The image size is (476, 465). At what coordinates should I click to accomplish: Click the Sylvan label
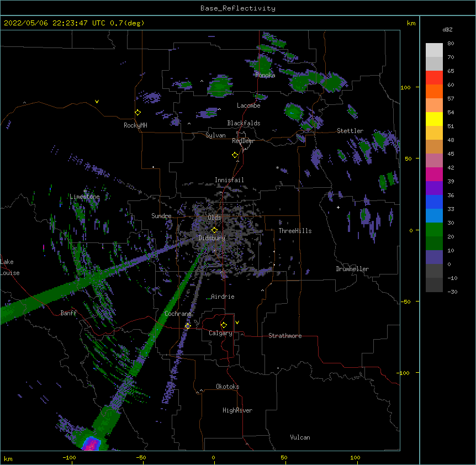tap(215, 135)
